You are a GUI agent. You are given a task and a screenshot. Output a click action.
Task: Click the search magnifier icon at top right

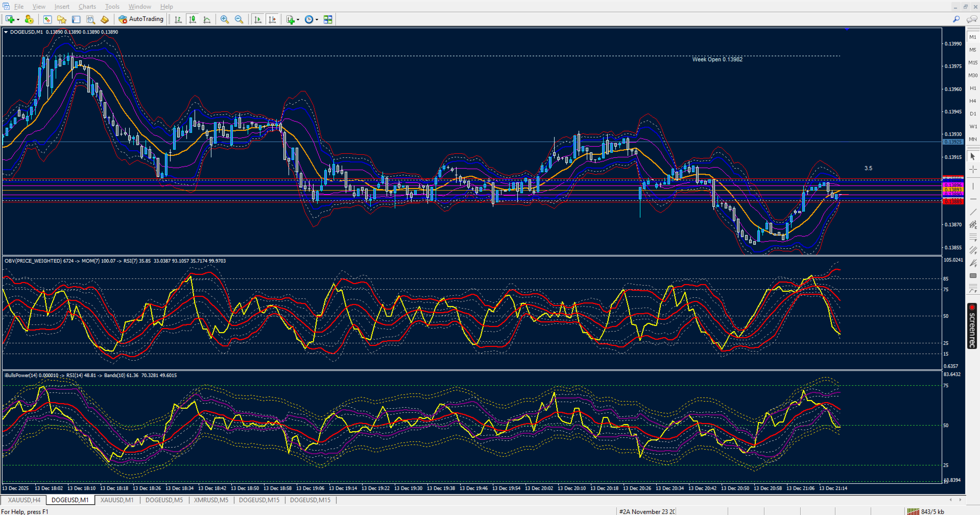pos(956,19)
